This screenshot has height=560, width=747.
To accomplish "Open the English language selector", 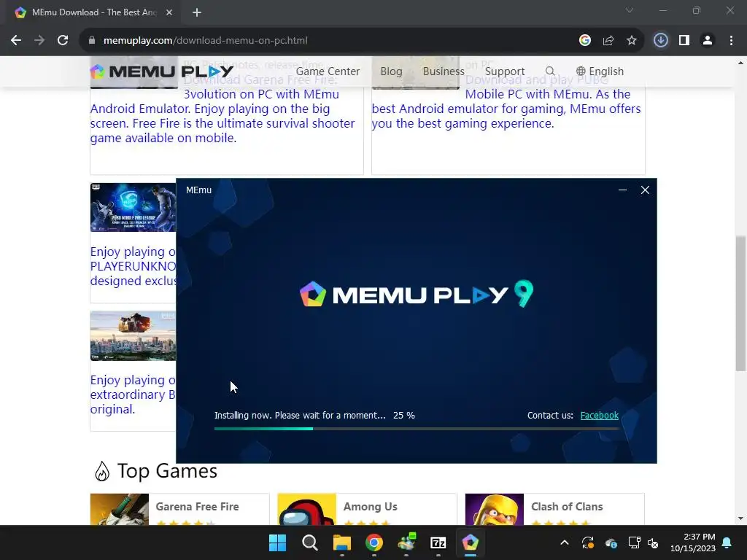I will point(600,71).
